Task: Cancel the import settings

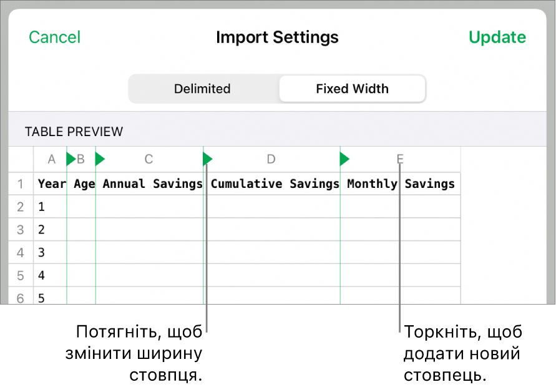Action: pyautogui.click(x=54, y=37)
